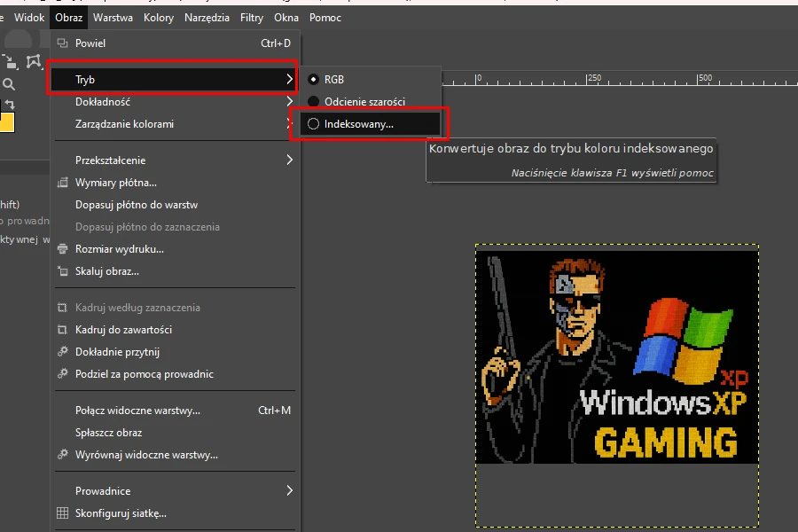Viewport: 798px width, 532px height.
Task: Click the Kadruj do zawartości crop icon
Action: (x=63, y=330)
